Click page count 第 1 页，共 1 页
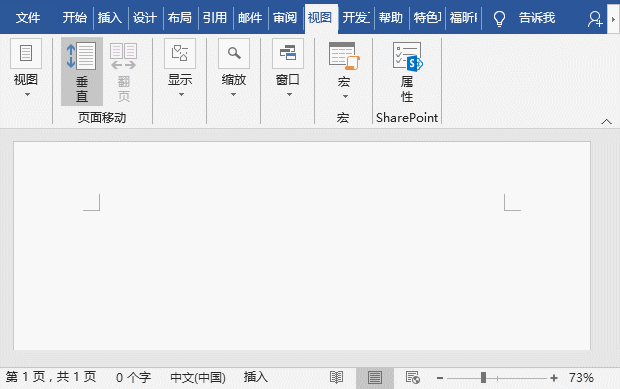Screen dimensions: 620x389 51,377
